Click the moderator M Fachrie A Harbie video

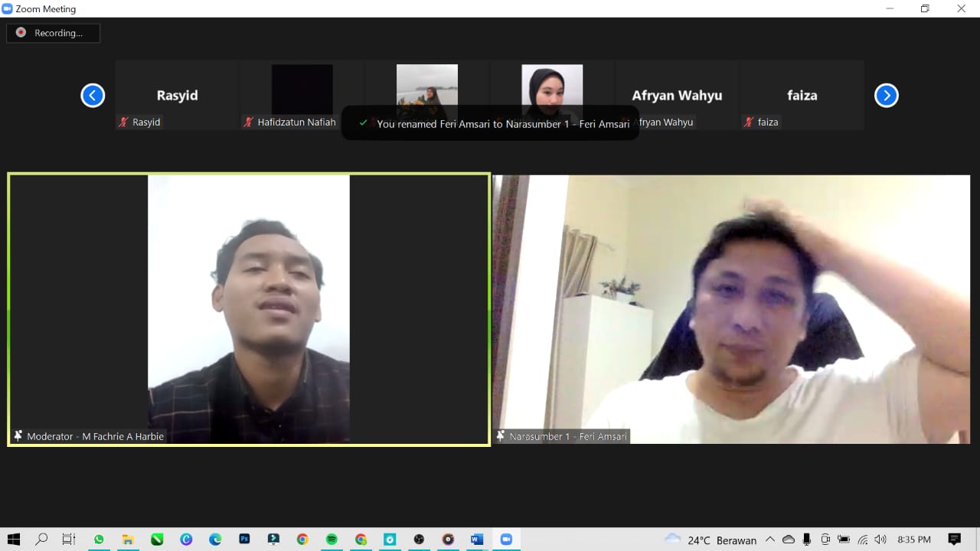(249, 306)
